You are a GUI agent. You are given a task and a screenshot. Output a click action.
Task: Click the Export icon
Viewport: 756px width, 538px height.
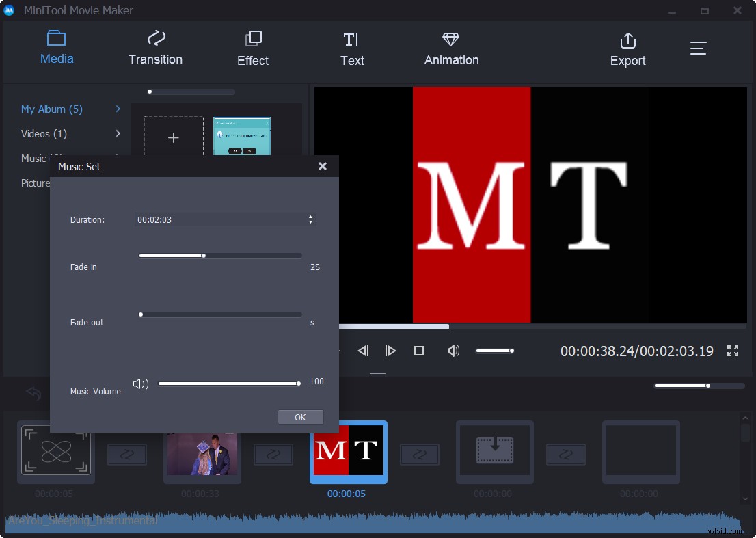[x=627, y=41]
